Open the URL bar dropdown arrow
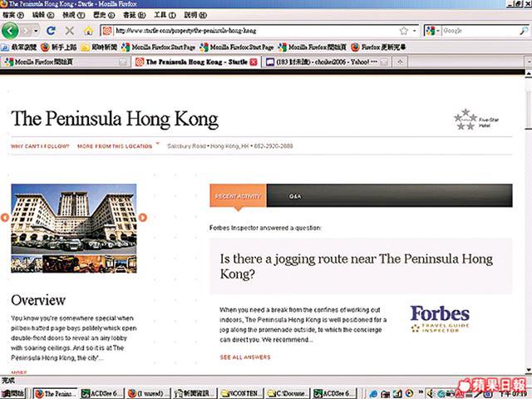 (414, 31)
